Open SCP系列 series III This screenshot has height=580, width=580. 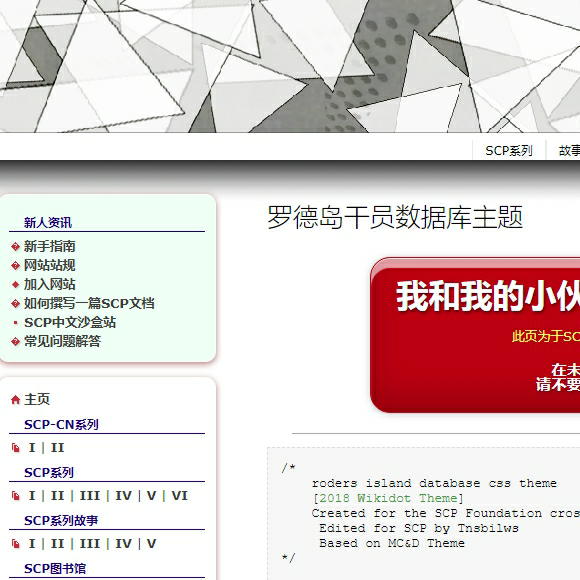pyautogui.click(x=90, y=496)
